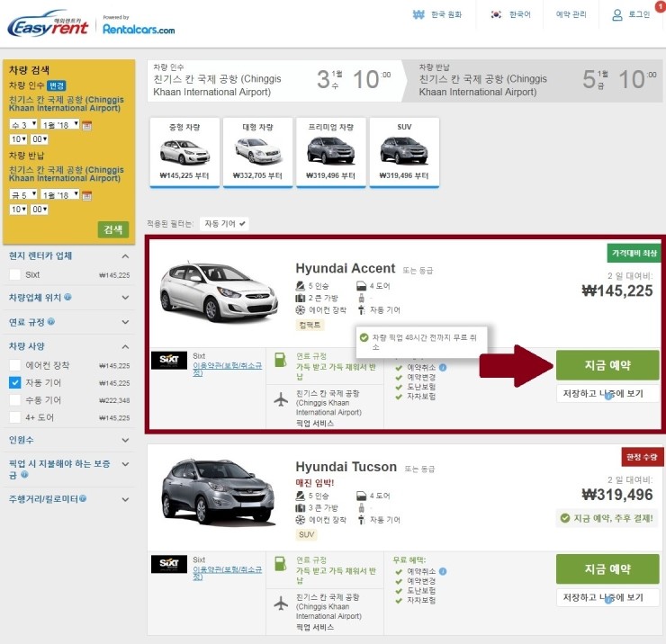Open the pickup date calendar icon

point(86,125)
